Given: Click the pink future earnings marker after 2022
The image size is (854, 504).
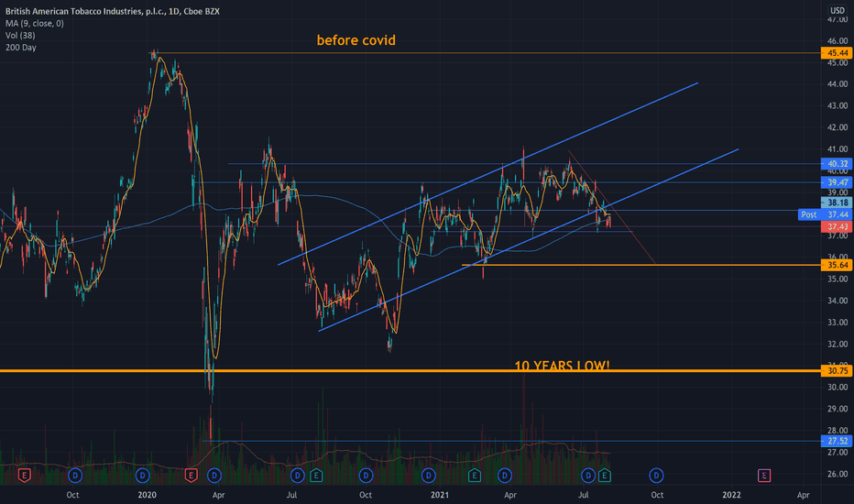Looking at the screenshot, I should [x=764, y=476].
